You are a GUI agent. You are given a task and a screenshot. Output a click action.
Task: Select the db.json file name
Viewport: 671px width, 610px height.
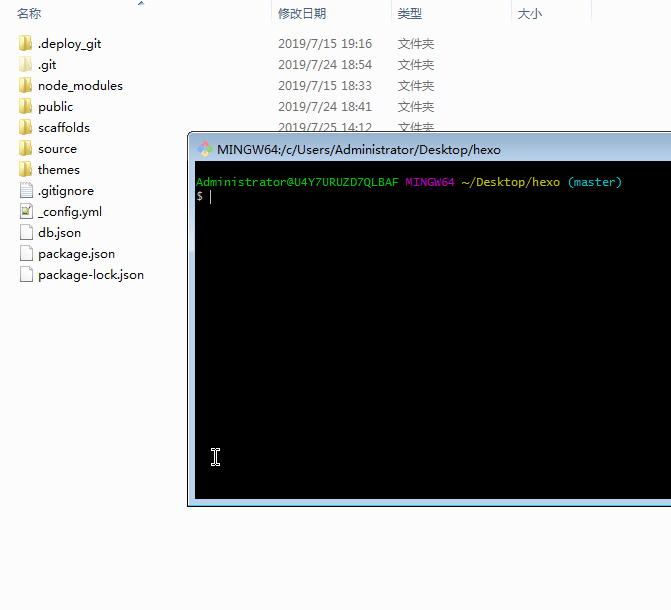59,232
